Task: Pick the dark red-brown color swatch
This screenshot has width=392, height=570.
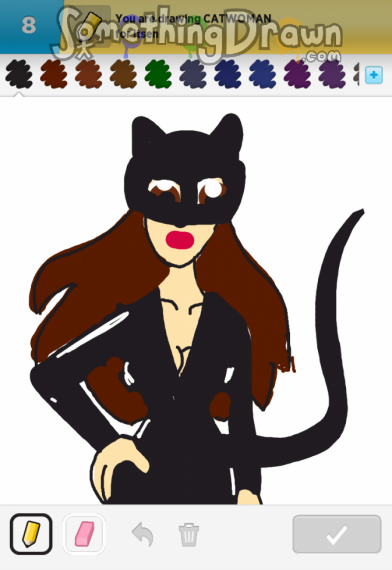Action: tap(54, 75)
